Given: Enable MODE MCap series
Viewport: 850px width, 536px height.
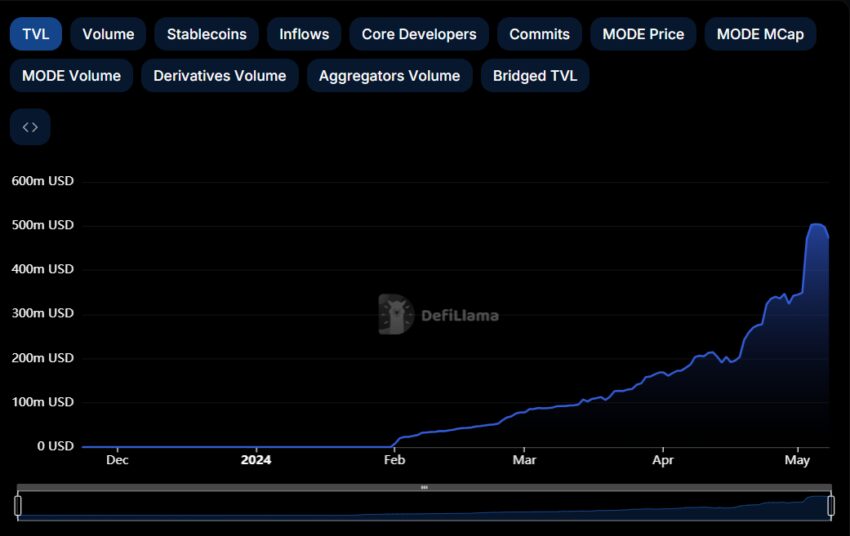Looking at the screenshot, I should click(x=760, y=34).
